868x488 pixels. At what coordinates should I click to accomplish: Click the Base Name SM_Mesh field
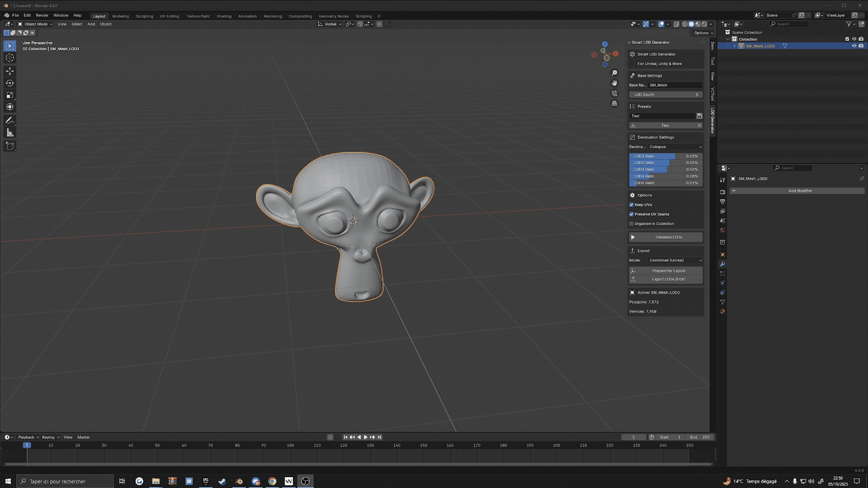pyautogui.click(x=675, y=85)
